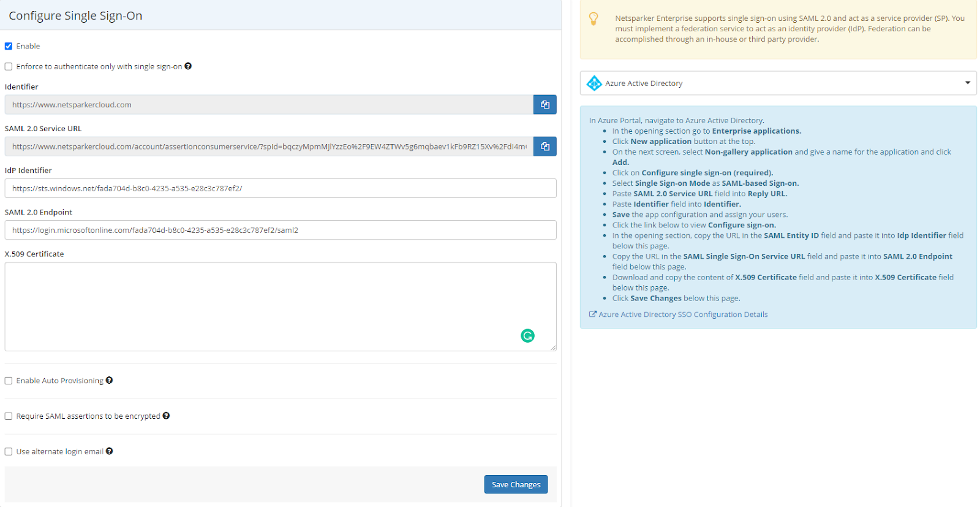Copy the Identifier URL using copy icon

click(x=545, y=105)
